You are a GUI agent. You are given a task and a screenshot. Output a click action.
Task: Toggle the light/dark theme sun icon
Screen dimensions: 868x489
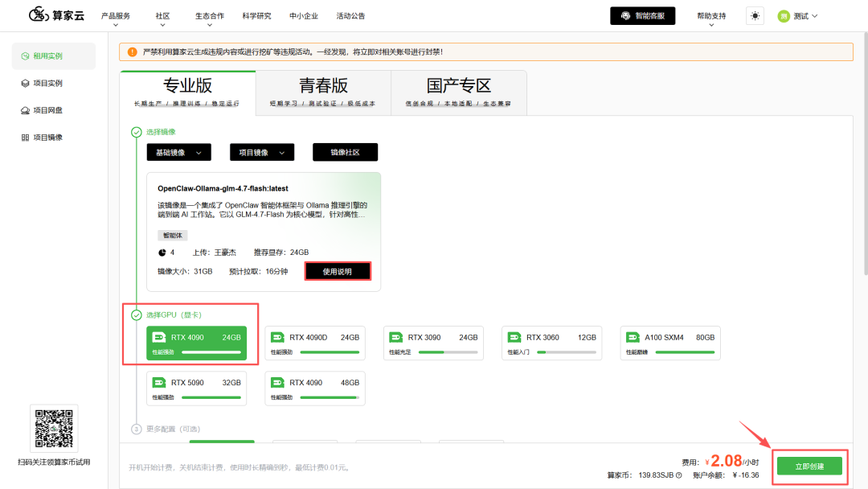(755, 16)
